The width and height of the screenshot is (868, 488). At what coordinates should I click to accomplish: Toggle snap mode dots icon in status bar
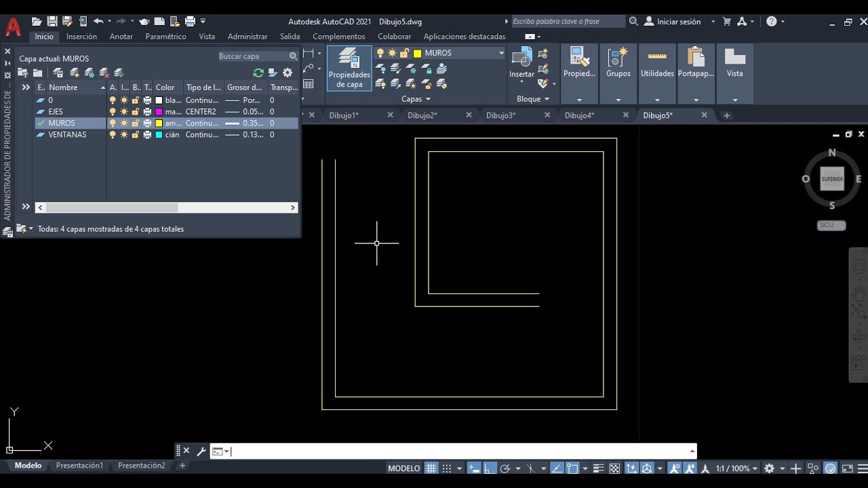pos(447,468)
